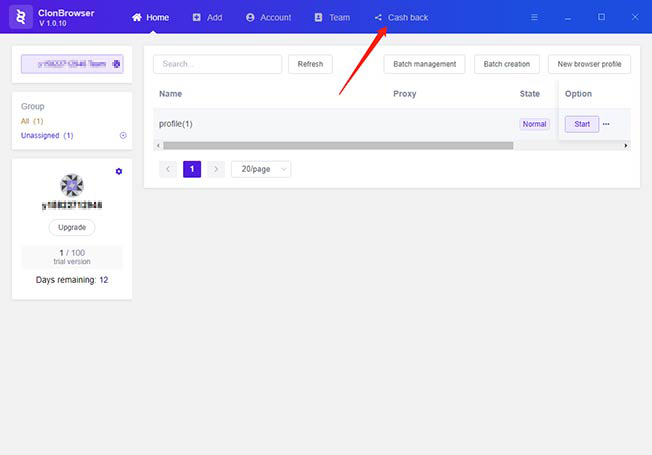The height and width of the screenshot is (455, 652).
Task: Open Batch creation
Action: tap(507, 64)
